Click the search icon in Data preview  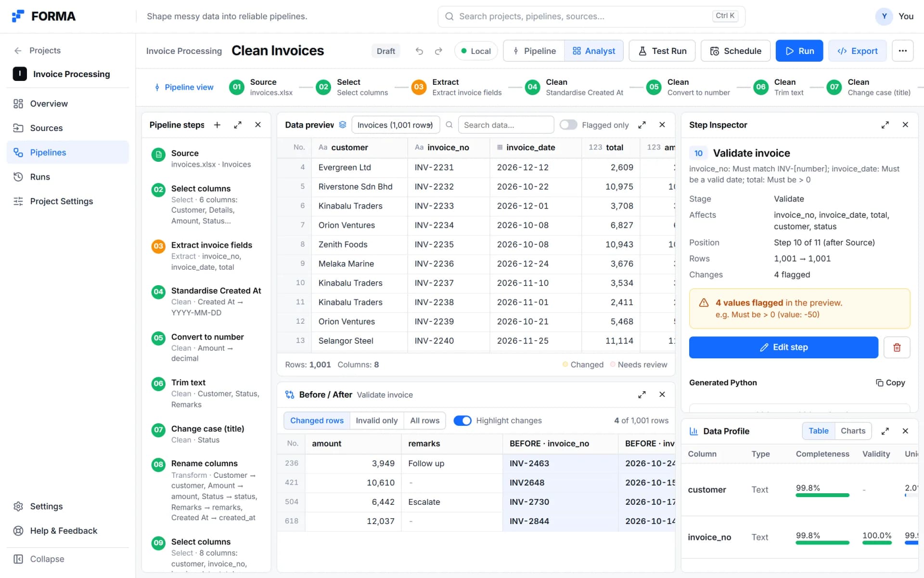[449, 125]
